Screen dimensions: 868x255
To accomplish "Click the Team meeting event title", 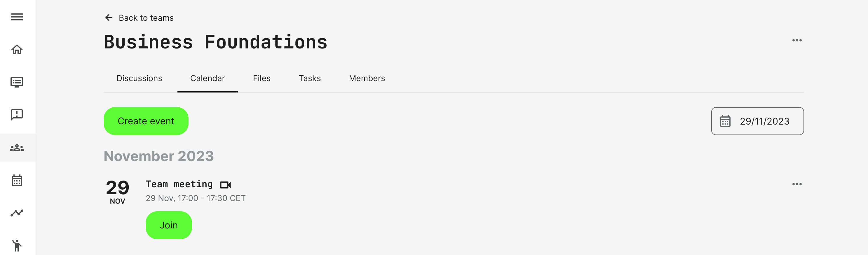I will point(179,184).
